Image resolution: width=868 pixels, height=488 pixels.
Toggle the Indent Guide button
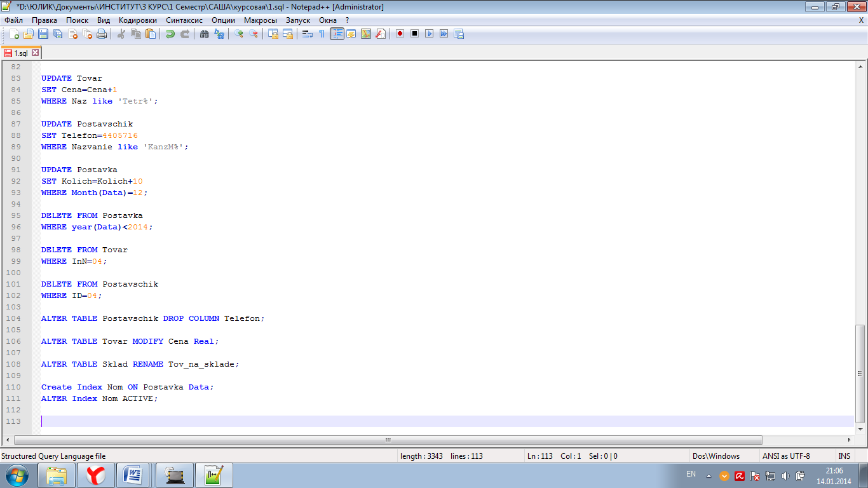(337, 34)
